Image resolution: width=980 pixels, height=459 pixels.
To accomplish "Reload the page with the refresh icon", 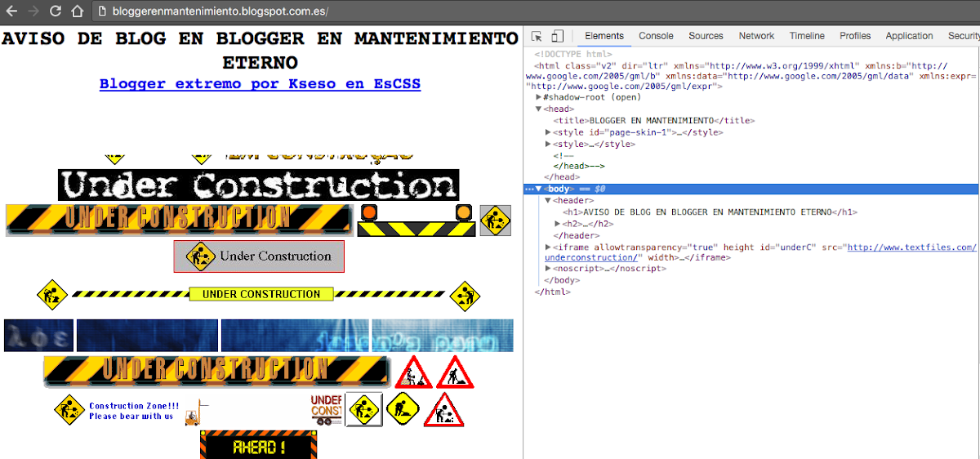I will (55, 11).
